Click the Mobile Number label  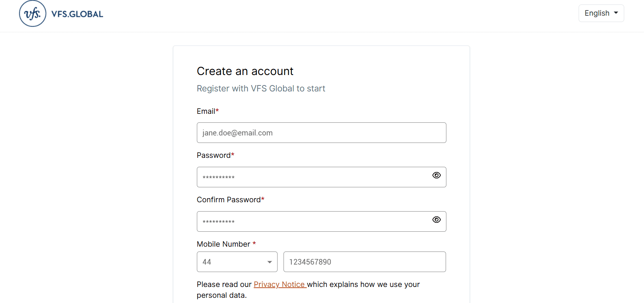[223, 244]
